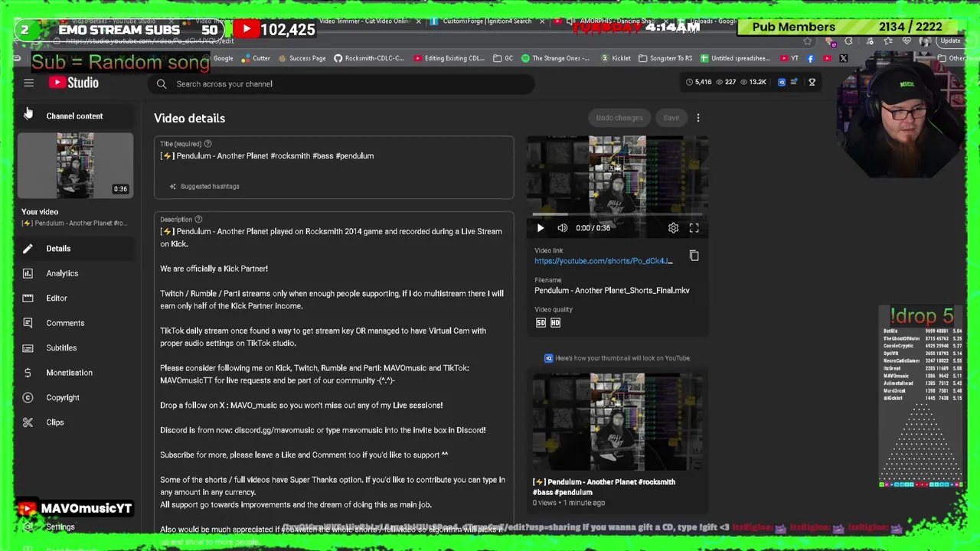Select Details pencil icon in sidebar
The height and width of the screenshot is (551, 980).
point(28,248)
